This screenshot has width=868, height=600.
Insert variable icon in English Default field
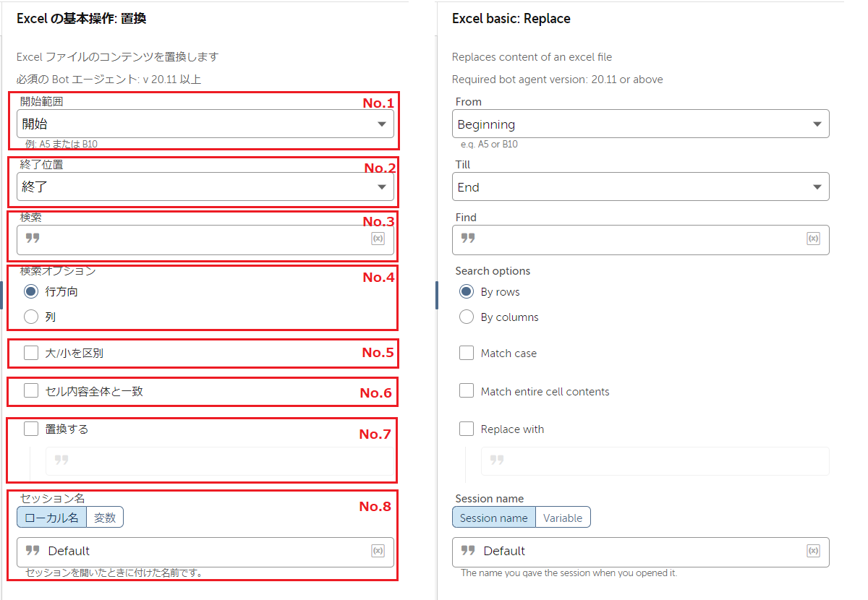[813, 551]
